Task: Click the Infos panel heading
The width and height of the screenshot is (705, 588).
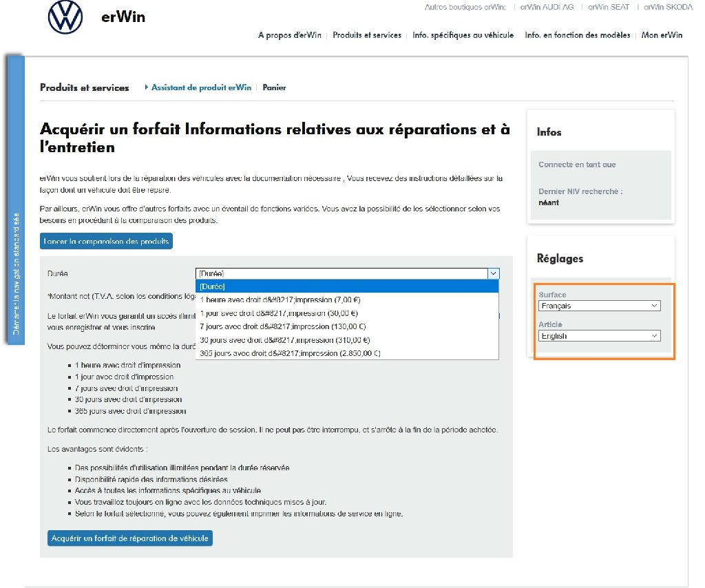Action: click(549, 132)
